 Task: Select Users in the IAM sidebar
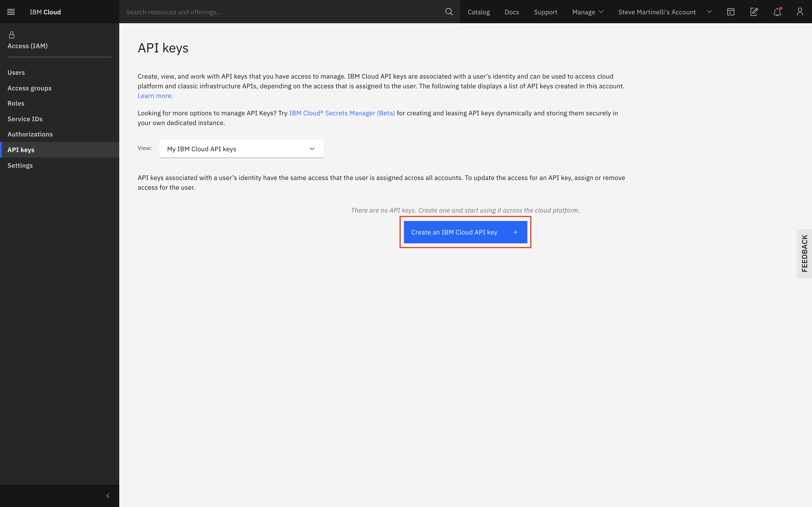pos(16,72)
